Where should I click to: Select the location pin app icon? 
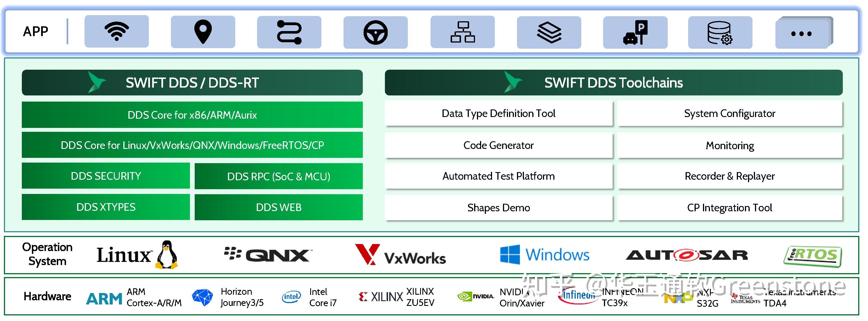click(x=203, y=32)
